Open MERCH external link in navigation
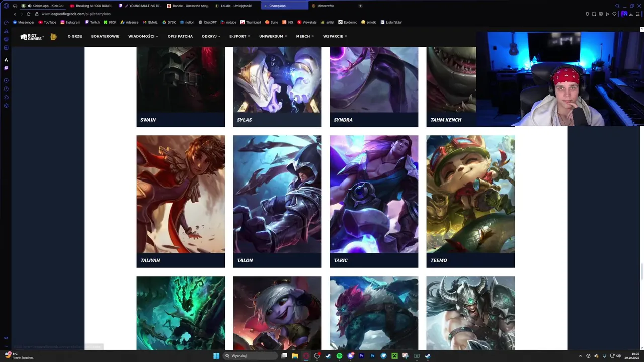Image resolution: width=644 pixels, height=362 pixels. (x=305, y=36)
